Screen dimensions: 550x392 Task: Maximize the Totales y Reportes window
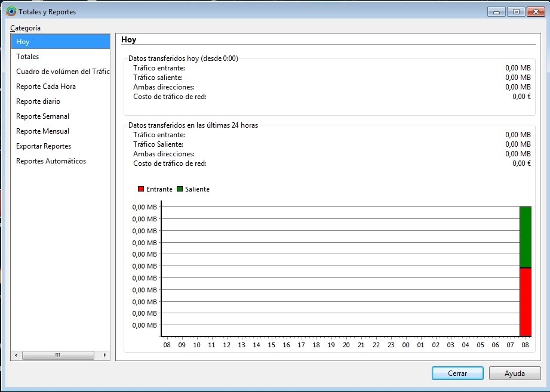click(x=516, y=11)
